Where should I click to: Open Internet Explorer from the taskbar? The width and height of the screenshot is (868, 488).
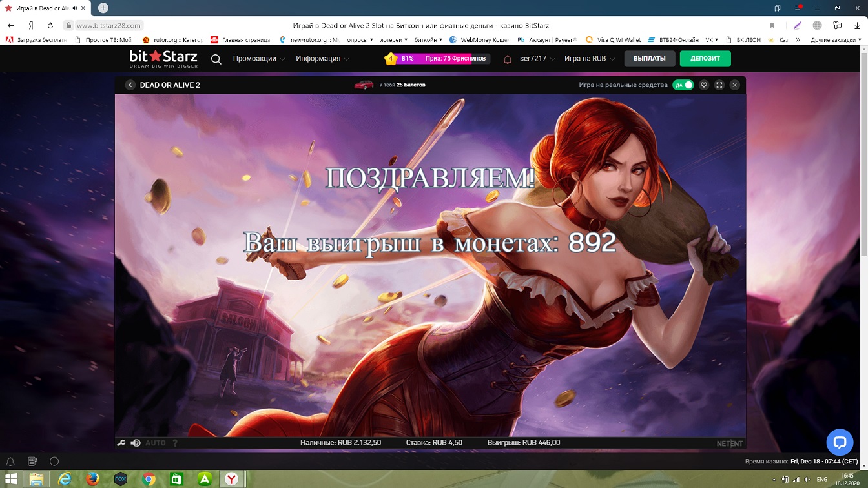65,479
